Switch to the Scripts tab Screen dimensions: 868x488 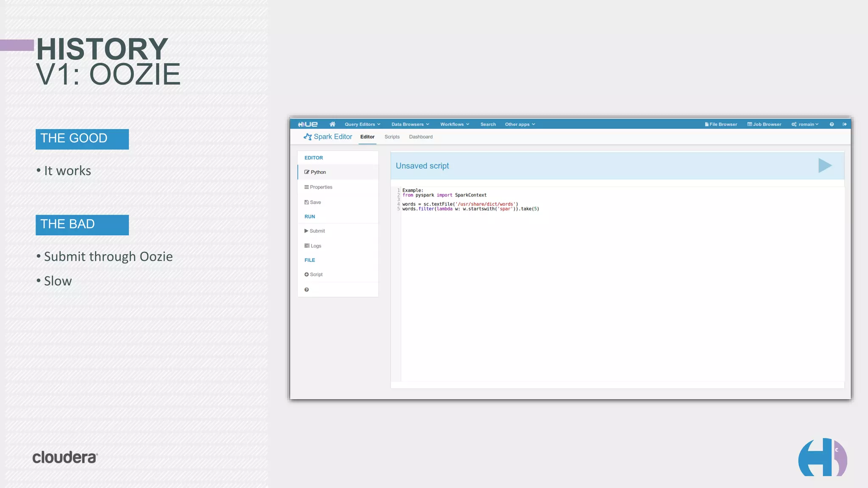tap(392, 137)
